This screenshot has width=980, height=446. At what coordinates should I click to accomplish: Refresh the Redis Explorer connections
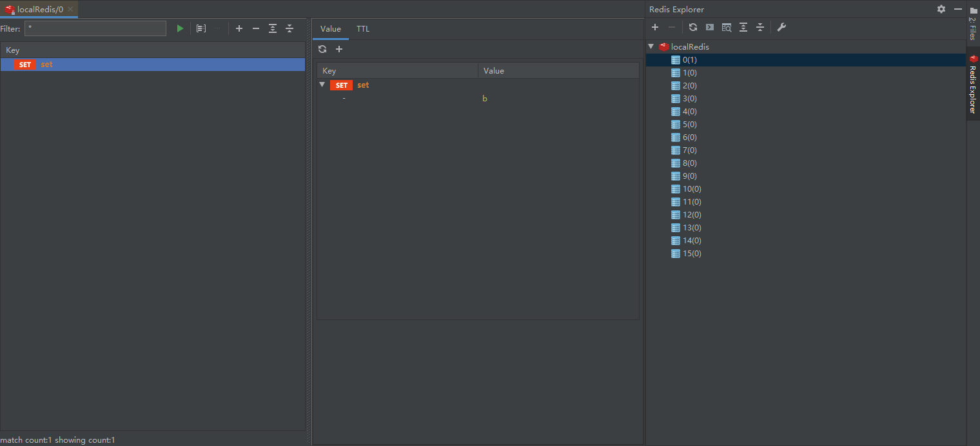point(693,27)
